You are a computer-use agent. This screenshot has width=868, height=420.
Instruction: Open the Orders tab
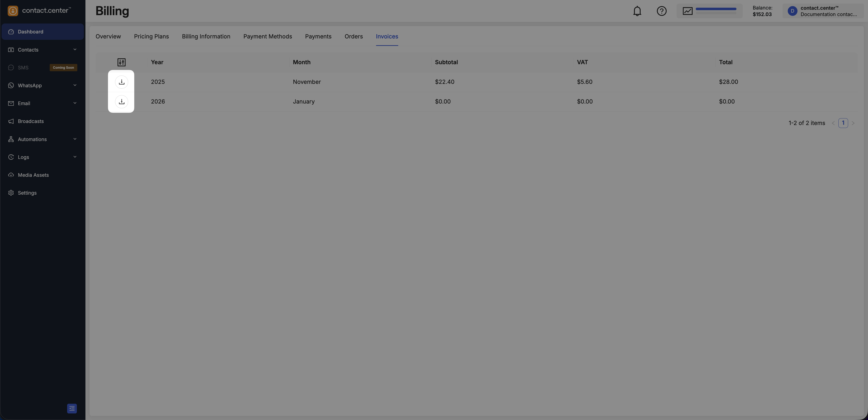coord(354,36)
